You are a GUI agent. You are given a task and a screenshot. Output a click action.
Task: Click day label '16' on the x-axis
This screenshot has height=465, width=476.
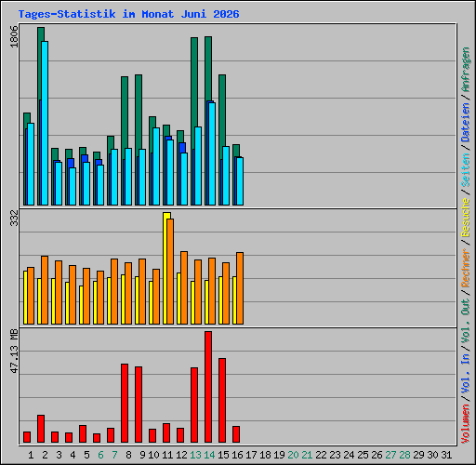point(237,455)
